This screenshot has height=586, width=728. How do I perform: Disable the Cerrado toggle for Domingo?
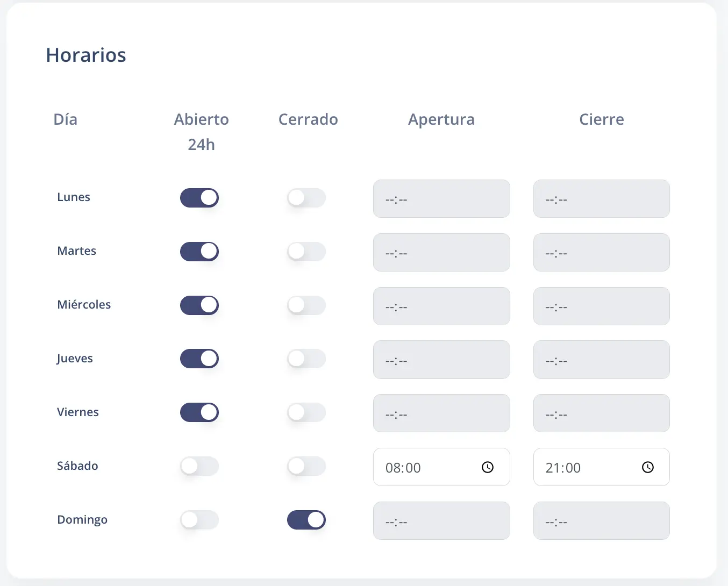tap(306, 520)
